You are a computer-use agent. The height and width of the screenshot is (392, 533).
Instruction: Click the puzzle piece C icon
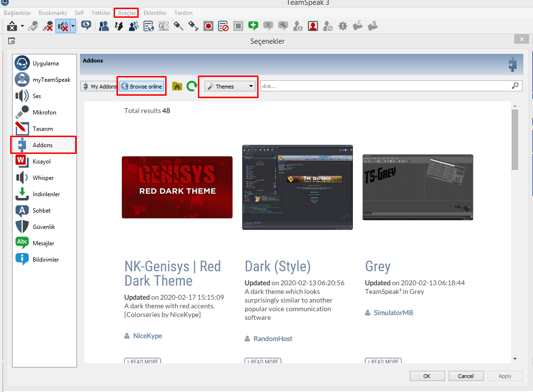point(358,26)
